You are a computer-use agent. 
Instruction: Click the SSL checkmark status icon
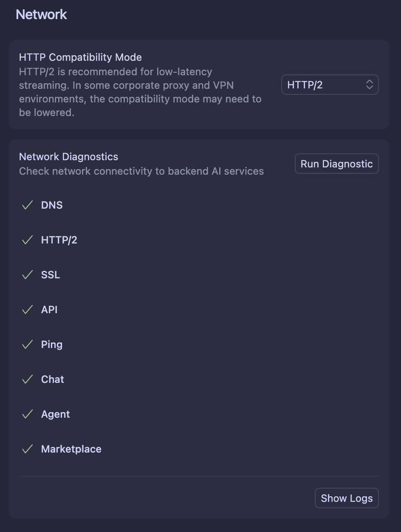[28, 275]
